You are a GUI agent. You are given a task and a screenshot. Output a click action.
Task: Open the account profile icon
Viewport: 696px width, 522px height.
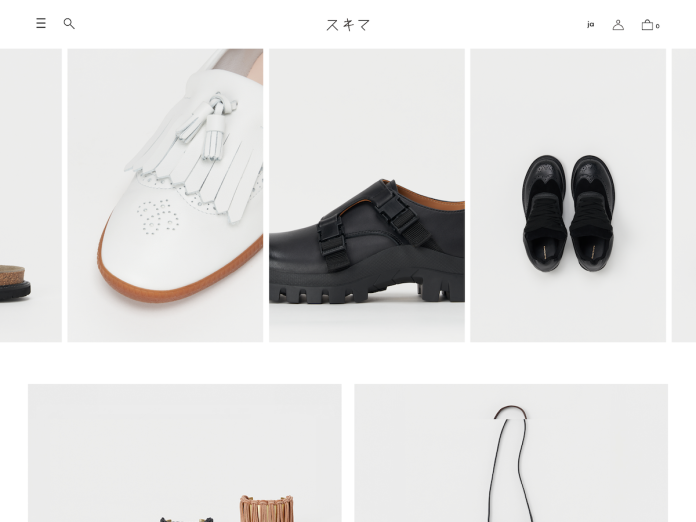coord(618,25)
